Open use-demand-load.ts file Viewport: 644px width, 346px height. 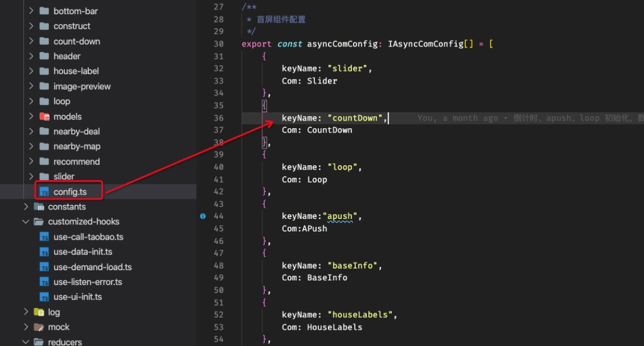pos(92,267)
